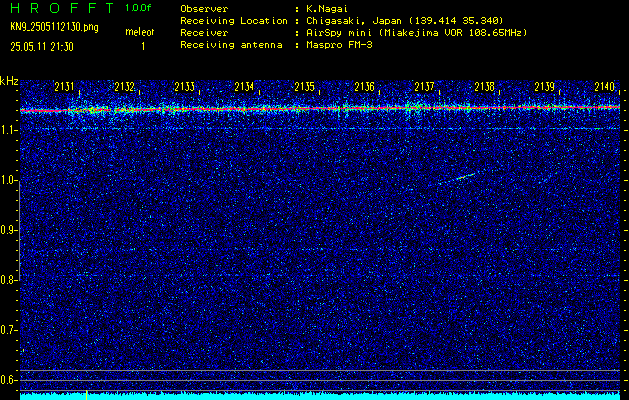The width and height of the screenshot is (629, 400).
Task: Click the 2136 time marker
Action: pos(365,87)
